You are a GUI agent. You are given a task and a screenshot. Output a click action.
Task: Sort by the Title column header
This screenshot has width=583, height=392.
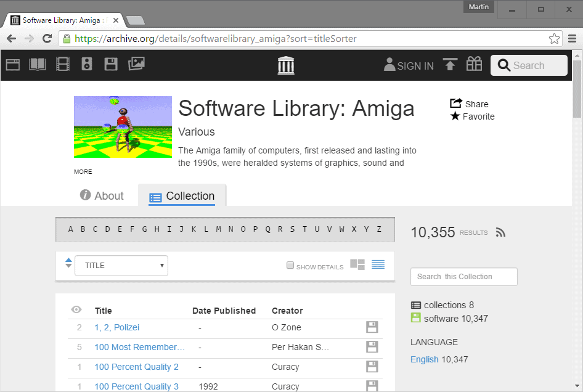(x=103, y=311)
